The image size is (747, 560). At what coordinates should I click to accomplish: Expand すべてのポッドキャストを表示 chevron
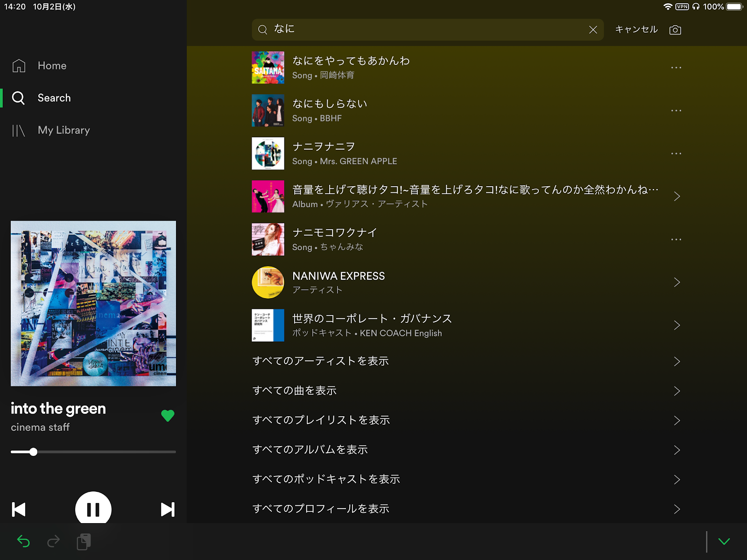click(677, 479)
